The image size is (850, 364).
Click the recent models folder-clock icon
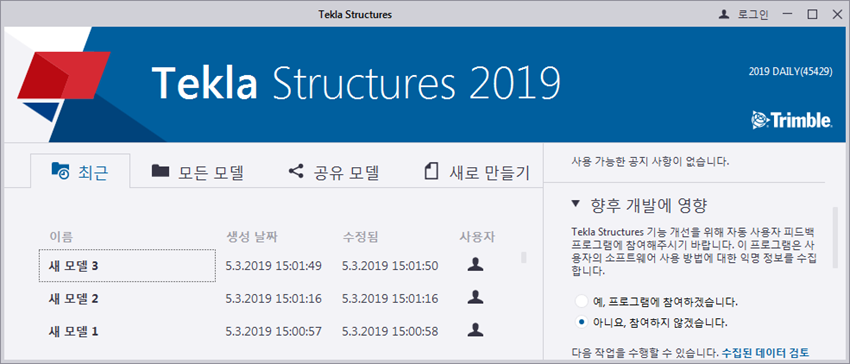(60, 171)
